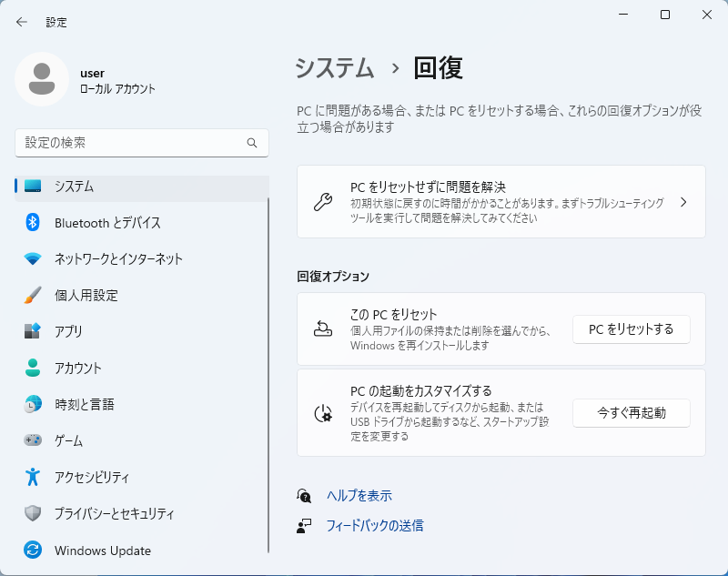Click the アカウント person icon

33,368
